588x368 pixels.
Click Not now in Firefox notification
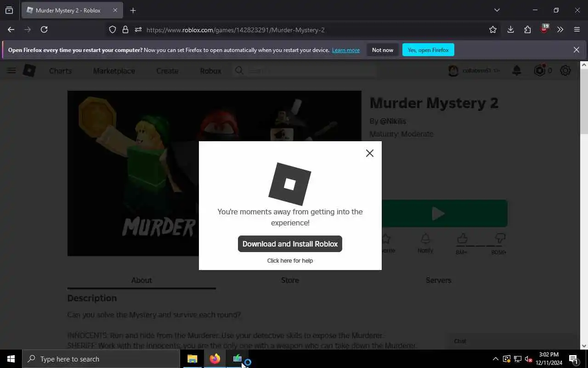coord(383,50)
